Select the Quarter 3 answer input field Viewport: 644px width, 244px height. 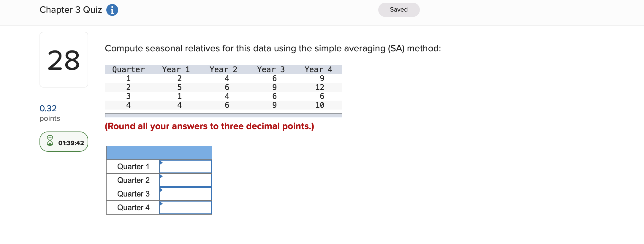click(x=185, y=194)
